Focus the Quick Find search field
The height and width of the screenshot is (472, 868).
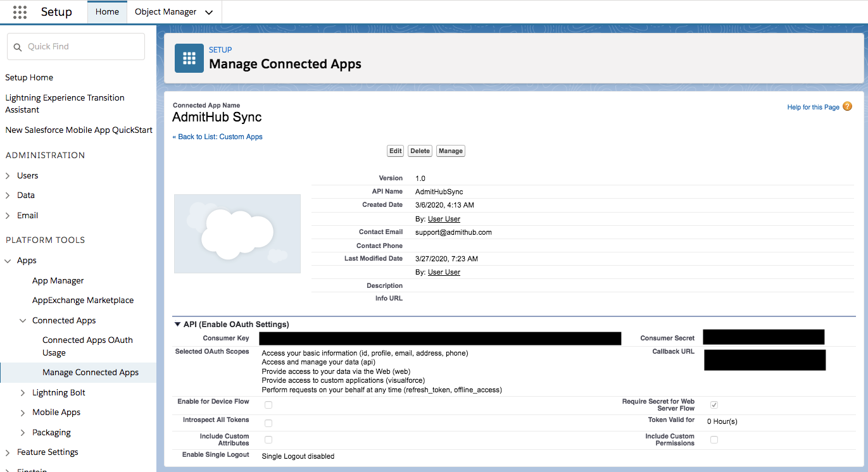pyautogui.click(x=76, y=47)
